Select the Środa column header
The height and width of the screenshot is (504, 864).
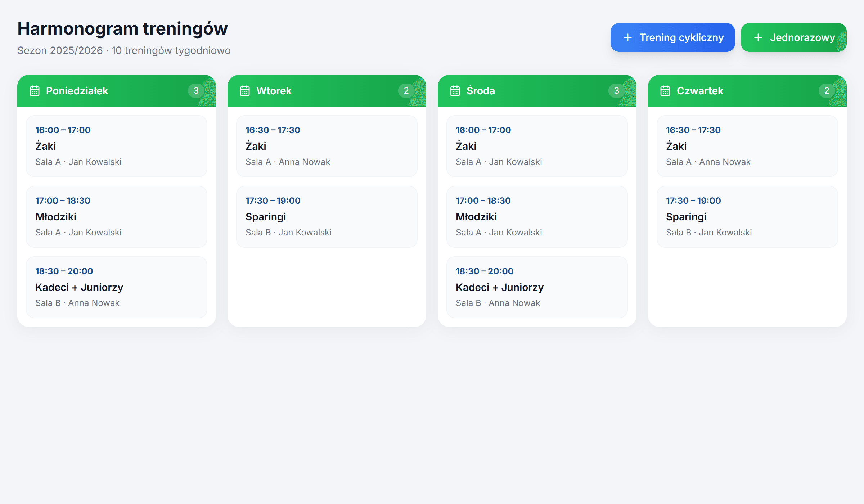pos(537,91)
